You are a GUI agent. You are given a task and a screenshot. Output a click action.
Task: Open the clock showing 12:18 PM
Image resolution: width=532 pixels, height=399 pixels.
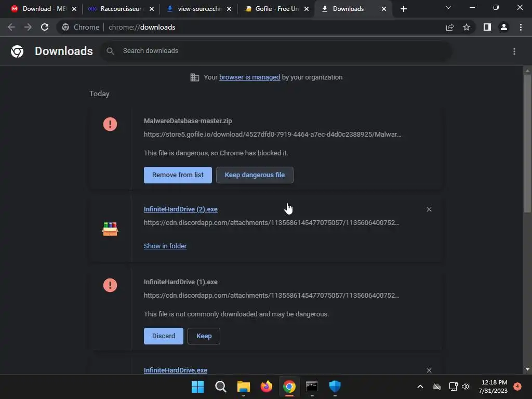tap(493, 387)
